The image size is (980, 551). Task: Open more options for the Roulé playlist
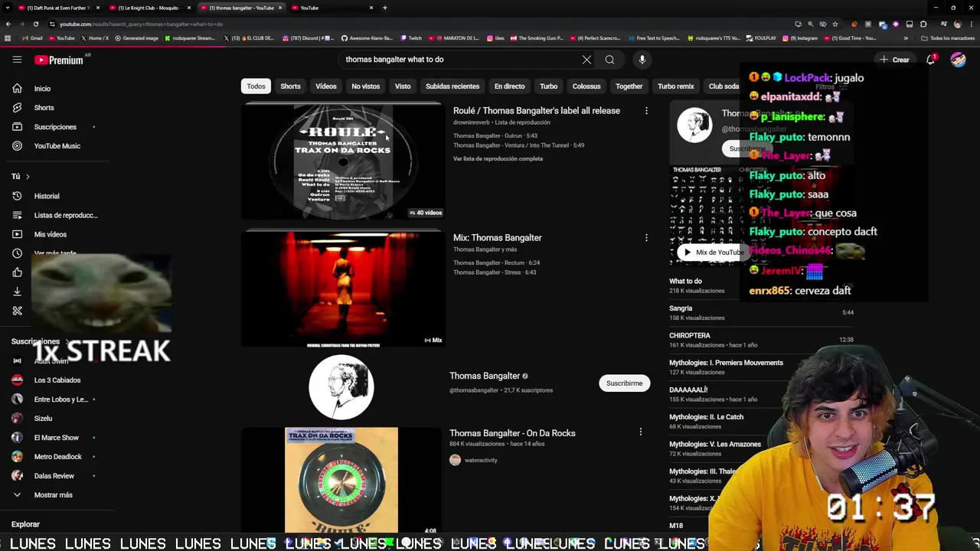click(x=646, y=111)
